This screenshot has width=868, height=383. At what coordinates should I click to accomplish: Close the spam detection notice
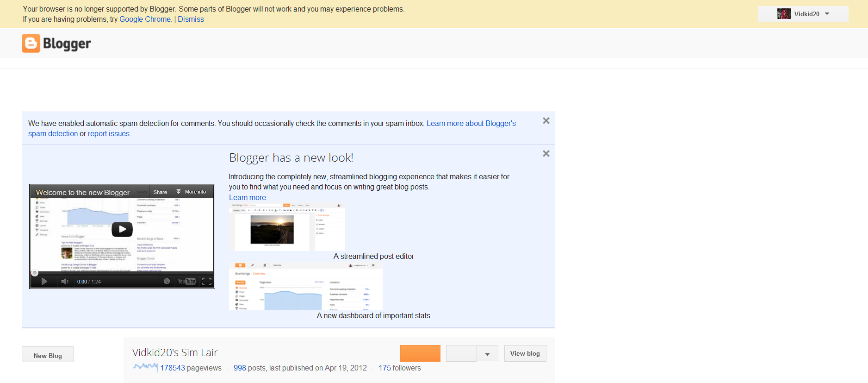coord(546,121)
